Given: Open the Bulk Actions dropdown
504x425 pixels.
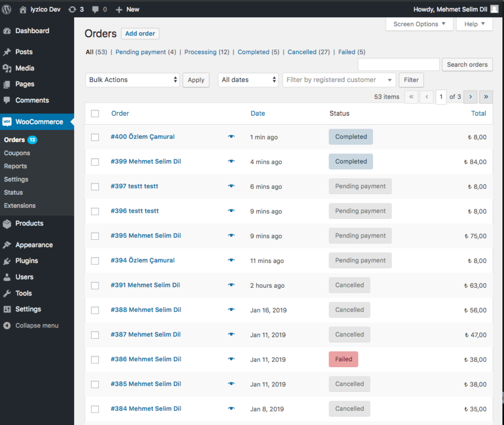Looking at the screenshot, I should 132,80.
